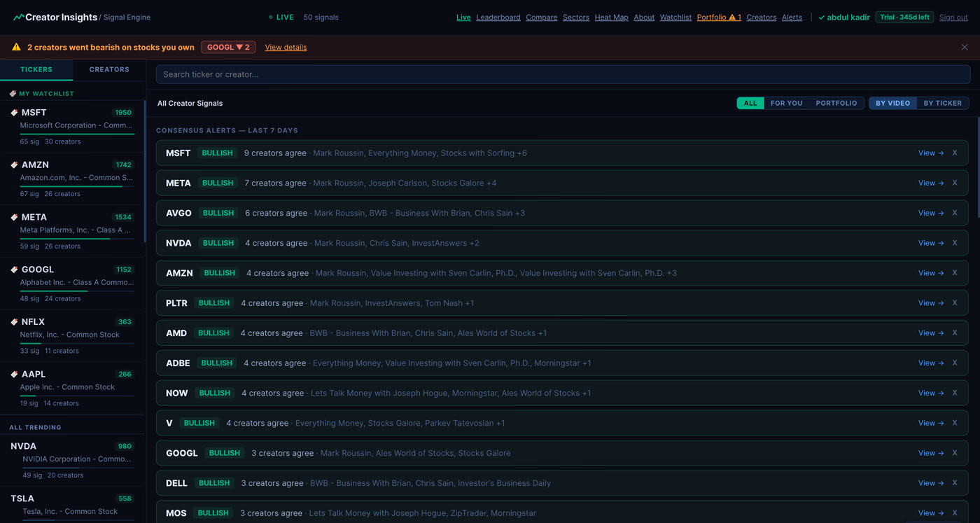The height and width of the screenshot is (523, 980).
Task: Click the GOOGL bearish badge in banner
Action: click(x=228, y=48)
